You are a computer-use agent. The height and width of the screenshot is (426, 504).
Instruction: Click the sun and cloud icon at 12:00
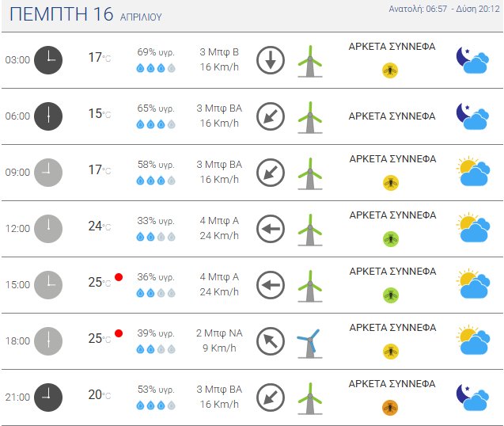472,229
